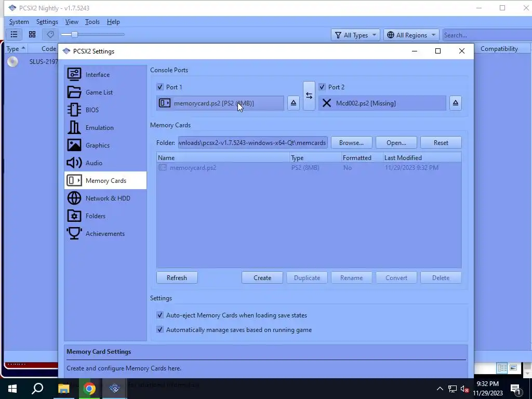Create a new memory card
This screenshot has height=399, width=532.
[262, 277]
